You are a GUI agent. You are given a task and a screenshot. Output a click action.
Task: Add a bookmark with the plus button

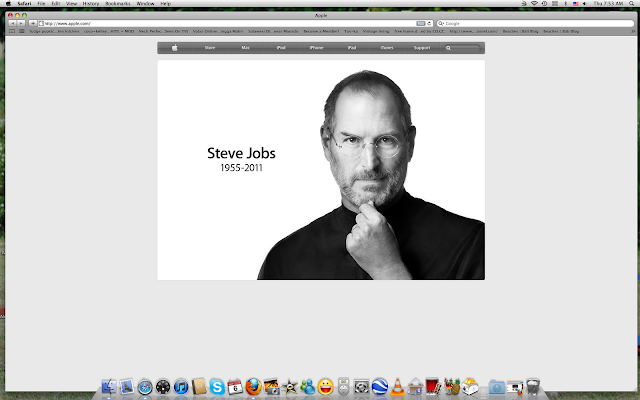click(x=33, y=24)
